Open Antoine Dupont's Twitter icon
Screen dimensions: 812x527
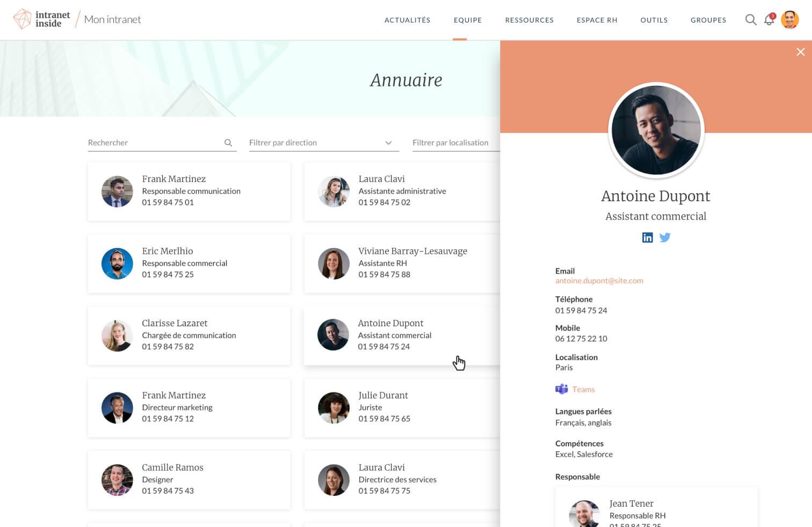pos(665,237)
